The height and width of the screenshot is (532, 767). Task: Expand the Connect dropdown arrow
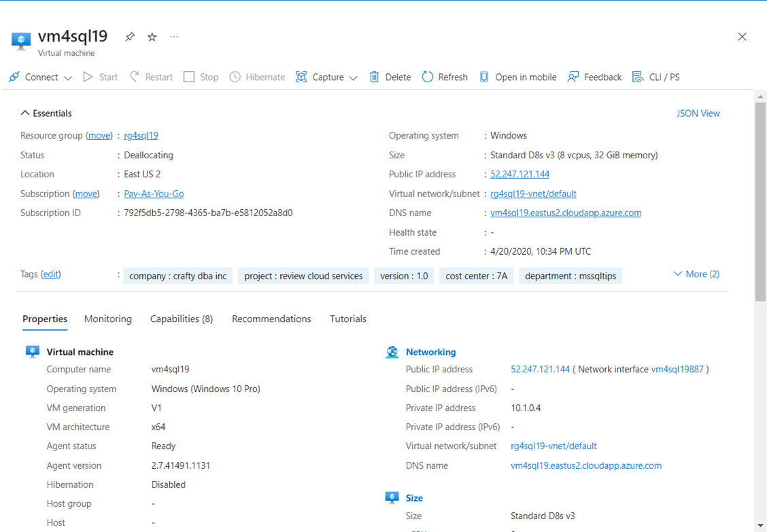[68, 77]
